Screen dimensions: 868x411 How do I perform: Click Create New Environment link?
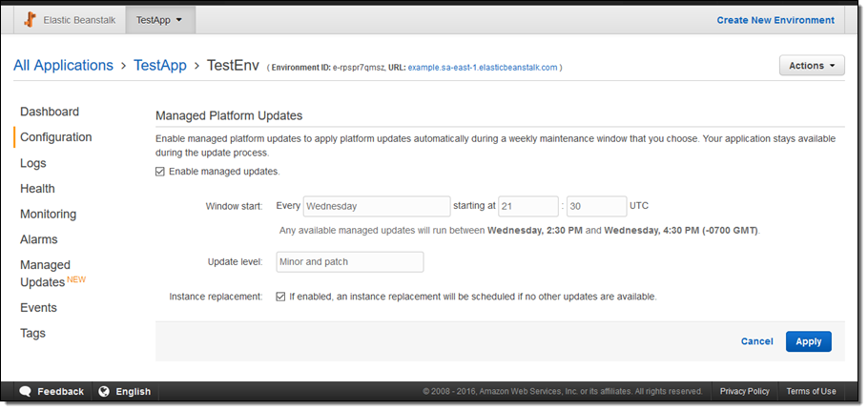(x=775, y=20)
